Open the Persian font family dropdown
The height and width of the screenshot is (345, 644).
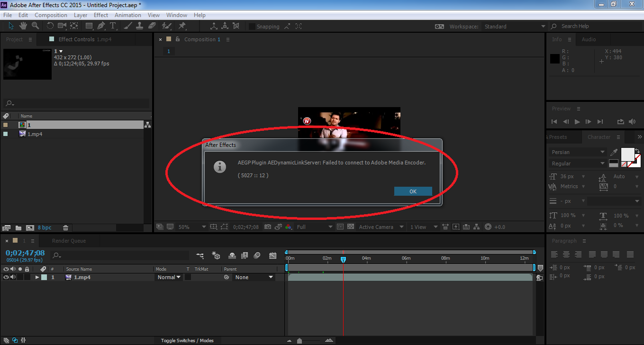578,152
